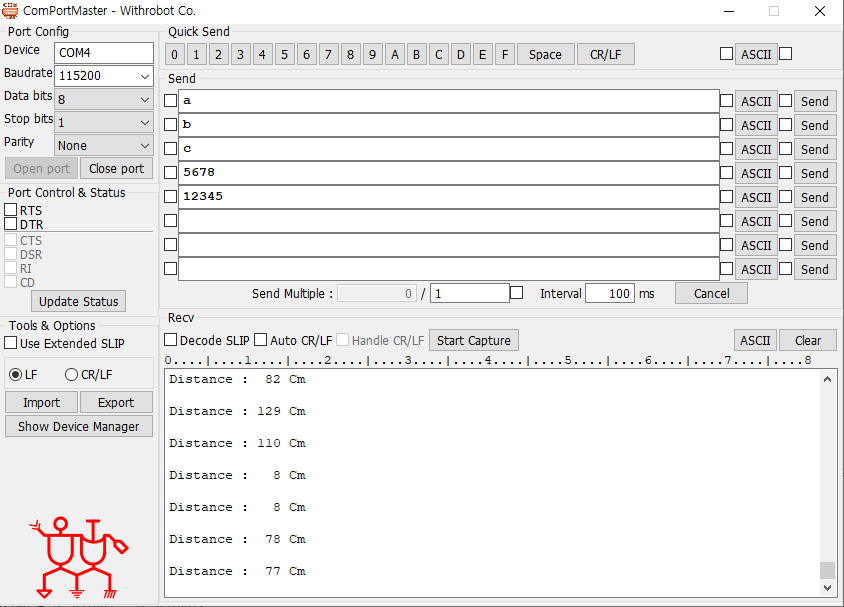Click the Start Capture button
Screen dimensions: 844x607
[x=474, y=341]
